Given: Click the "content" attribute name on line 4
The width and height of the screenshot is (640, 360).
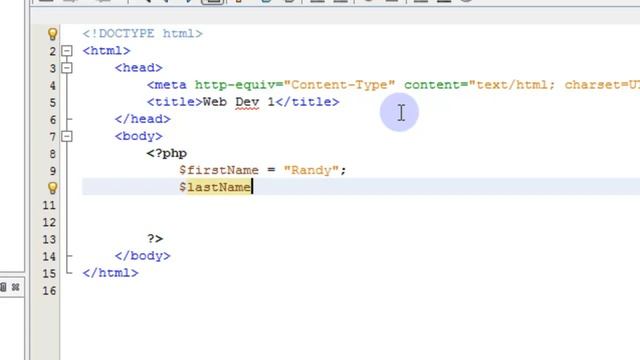Looking at the screenshot, I should point(432,85).
